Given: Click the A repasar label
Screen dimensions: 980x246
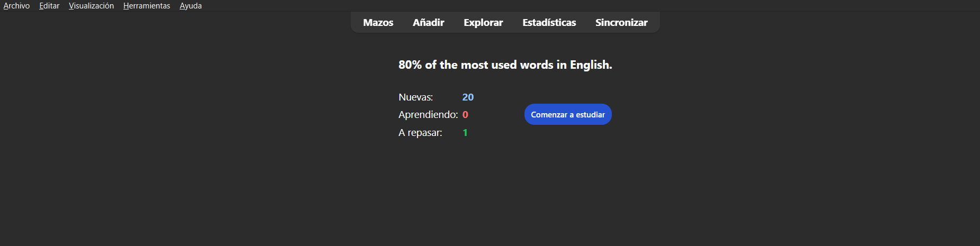Looking at the screenshot, I should coord(420,133).
